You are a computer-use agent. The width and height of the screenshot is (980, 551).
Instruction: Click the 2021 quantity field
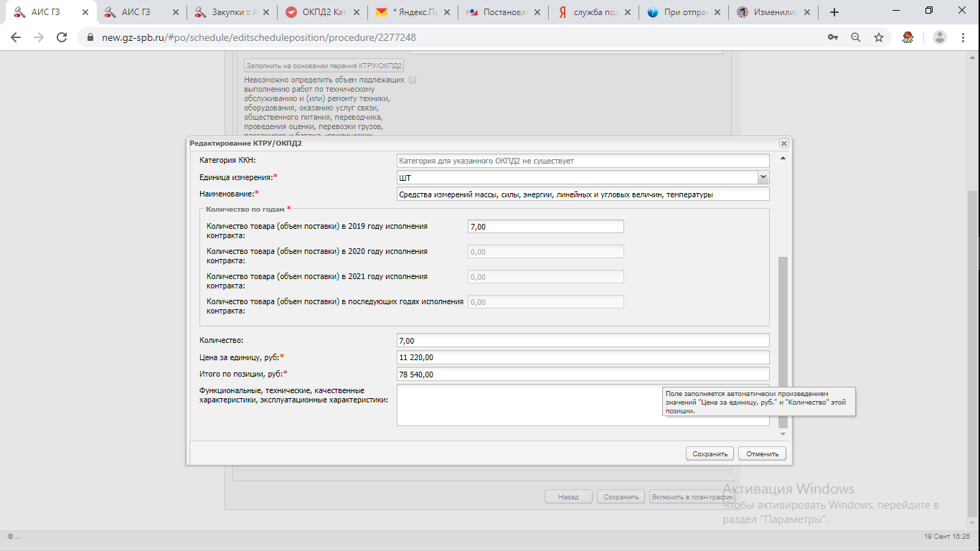click(546, 277)
